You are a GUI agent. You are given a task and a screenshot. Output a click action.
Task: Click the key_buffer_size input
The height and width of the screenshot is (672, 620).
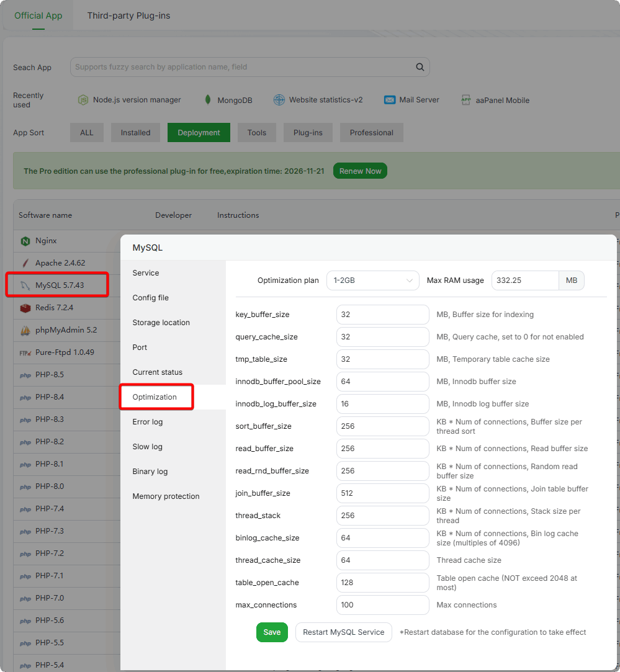tap(382, 315)
